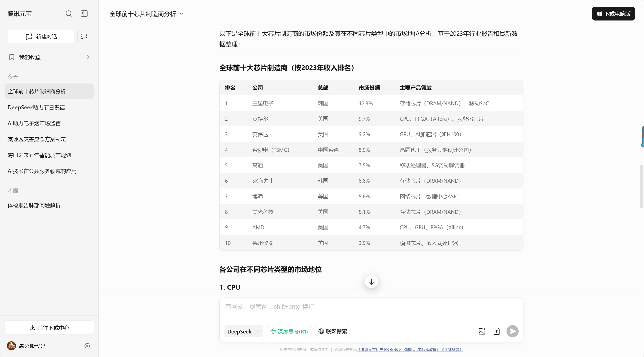The width and height of the screenshot is (644, 357).
Task: Open DeepSeek助力节日祝福 conversation
Action: click(x=36, y=108)
